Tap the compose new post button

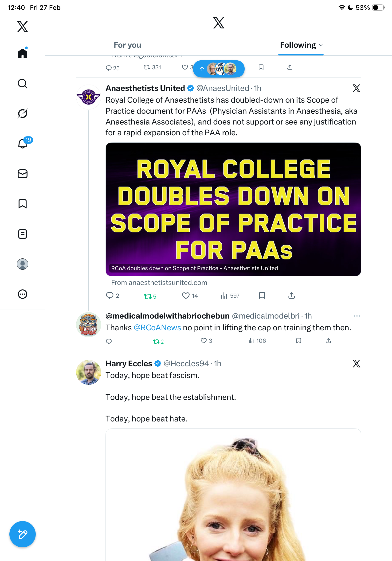coord(23,534)
